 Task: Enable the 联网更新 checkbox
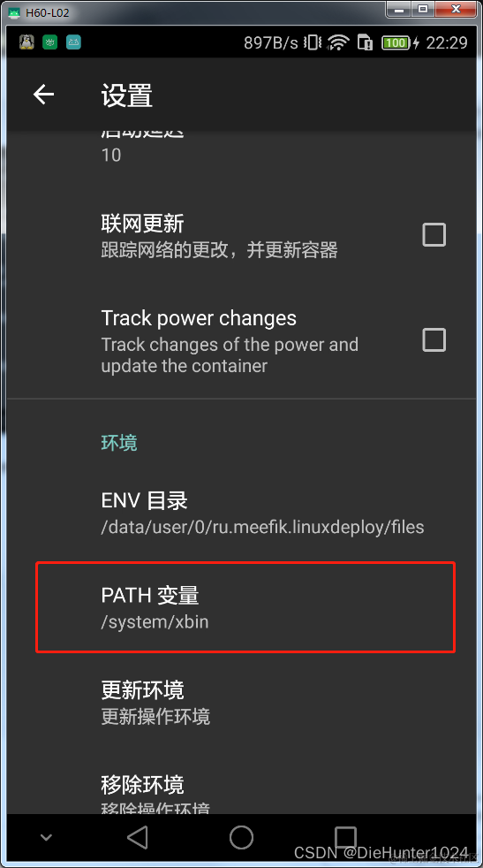point(434,235)
